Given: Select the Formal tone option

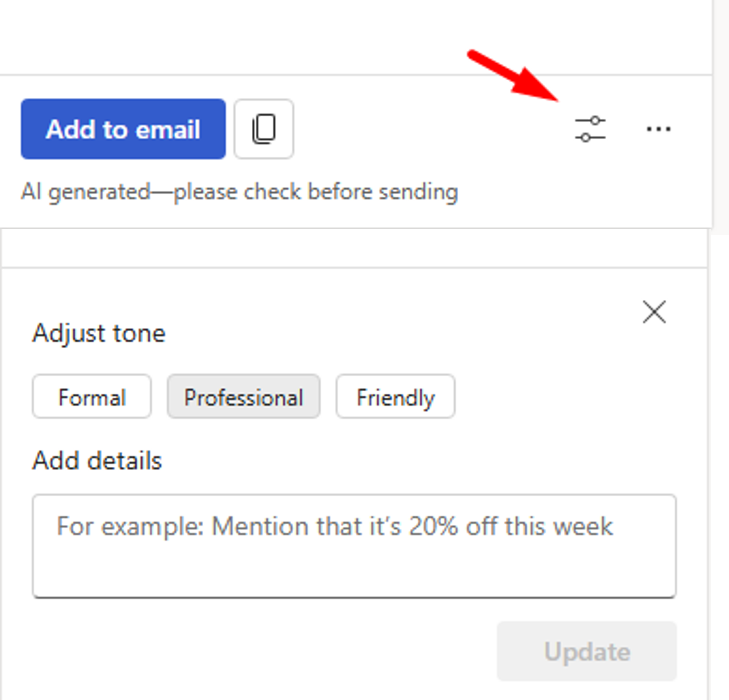Looking at the screenshot, I should coord(92,397).
